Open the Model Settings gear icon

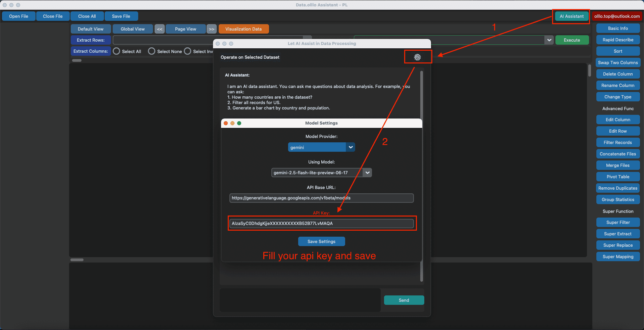click(x=417, y=57)
